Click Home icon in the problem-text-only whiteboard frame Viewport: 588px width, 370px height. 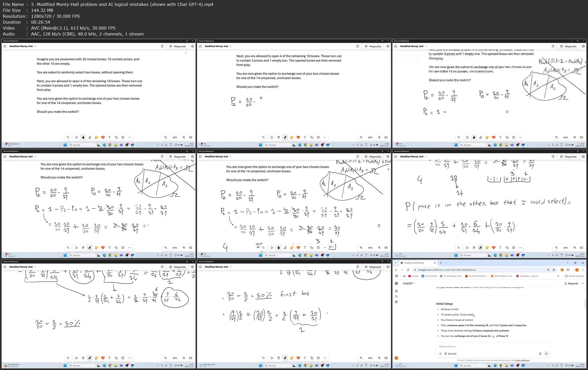click(x=5, y=46)
